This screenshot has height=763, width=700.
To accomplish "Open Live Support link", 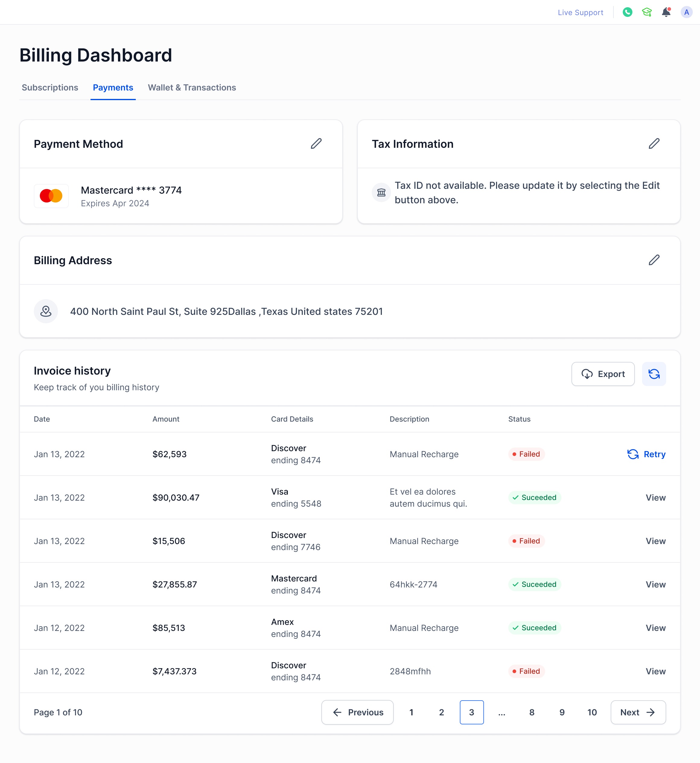I will click(580, 12).
